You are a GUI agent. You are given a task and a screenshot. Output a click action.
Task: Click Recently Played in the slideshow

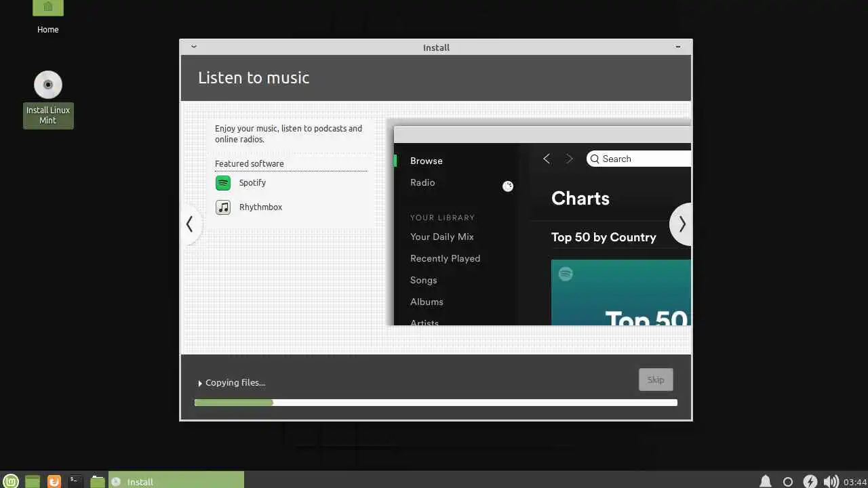tap(445, 258)
